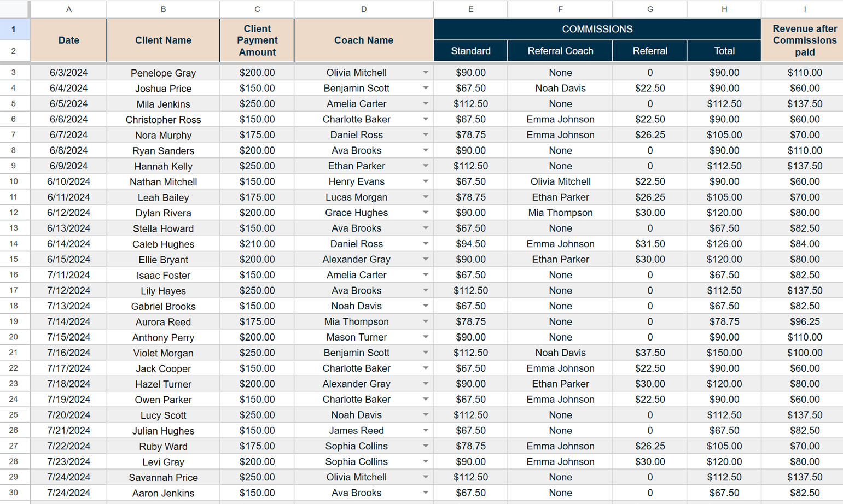This screenshot has height=504, width=843.
Task: Select the Savannah Price client name cell
Action: point(163,477)
